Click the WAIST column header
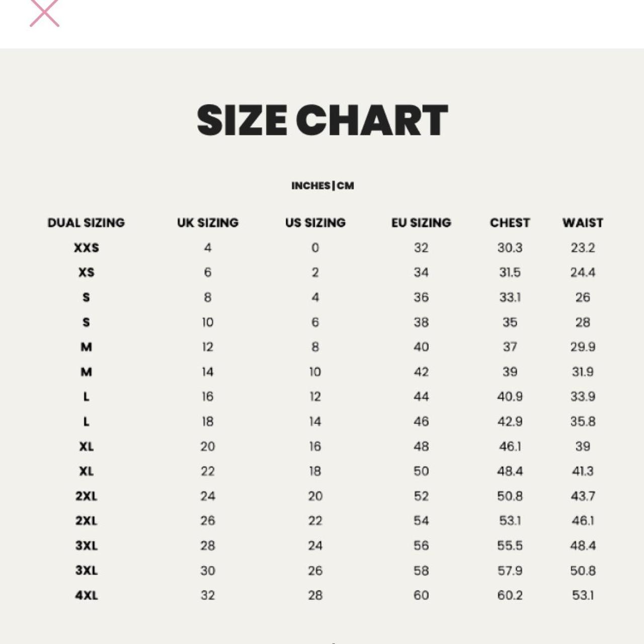 583,222
